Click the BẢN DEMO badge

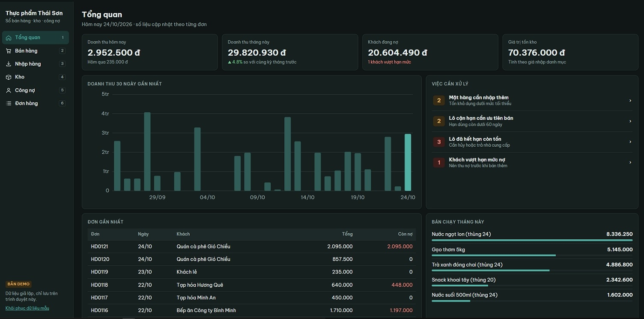coord(18,284)
